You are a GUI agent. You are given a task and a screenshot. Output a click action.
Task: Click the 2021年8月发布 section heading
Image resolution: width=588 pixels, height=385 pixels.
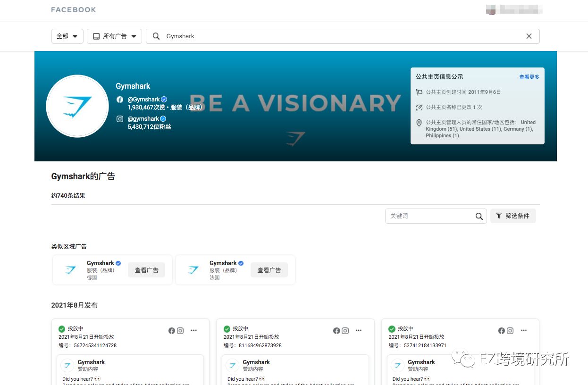[x=75, y=305]
